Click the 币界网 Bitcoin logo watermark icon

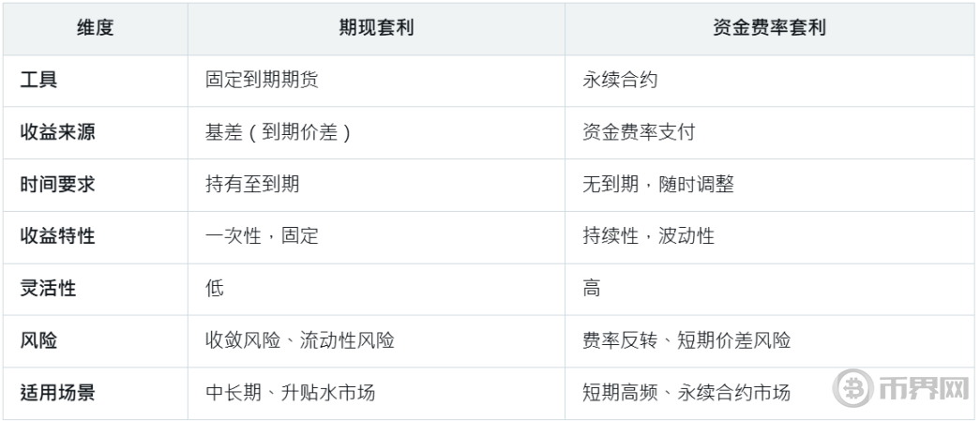(852, 387)
